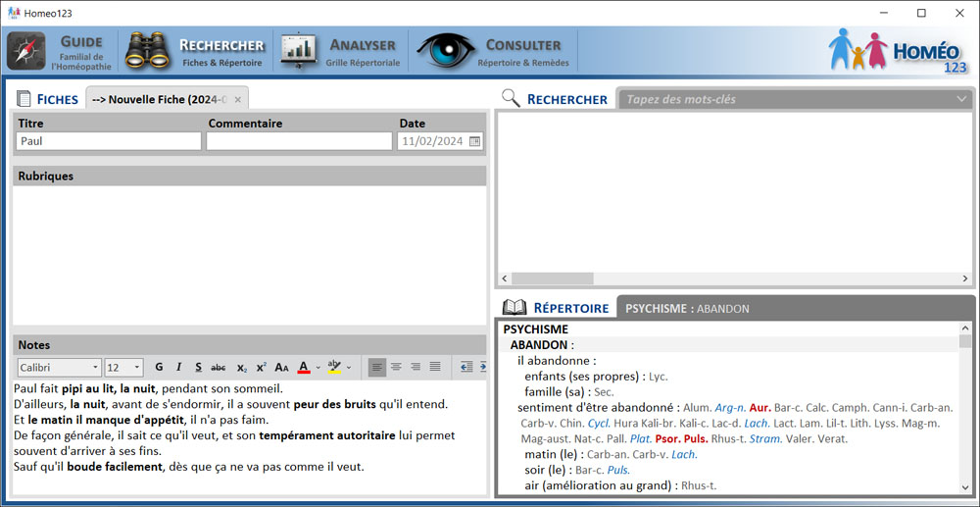Apply red font color (A) button
Viewport: 980px width, 507px height.
(x=304, y=367)
